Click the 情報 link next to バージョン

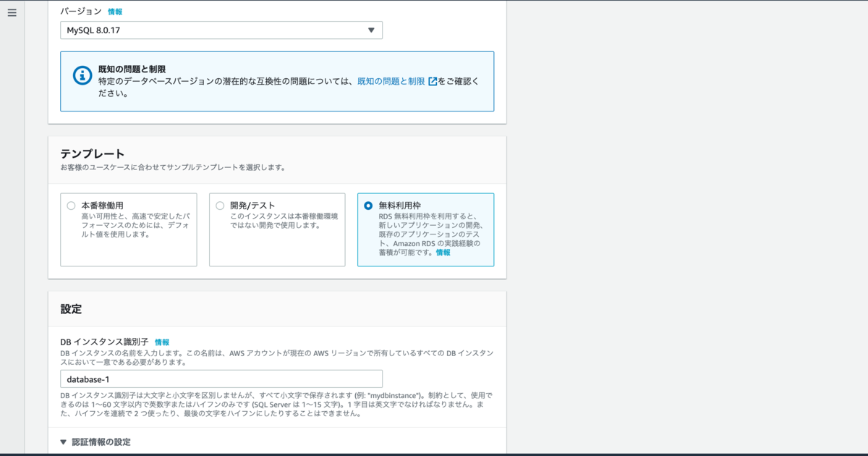click(x=114, y=11)
